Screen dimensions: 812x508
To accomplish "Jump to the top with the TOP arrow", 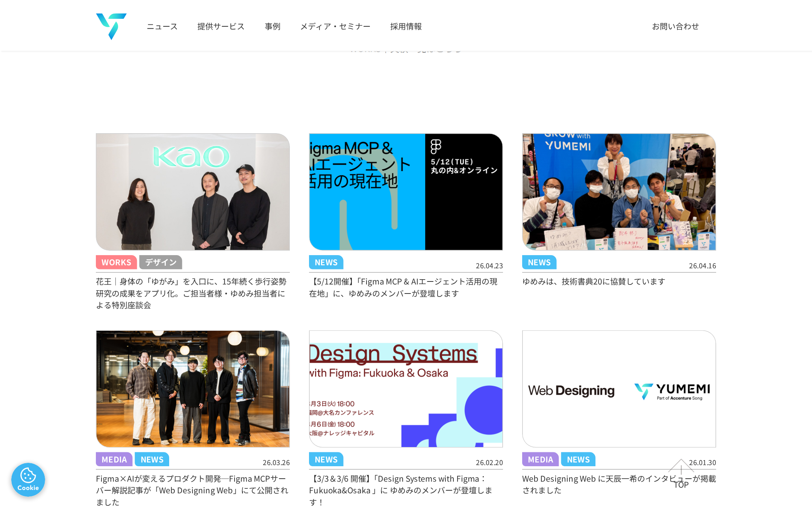I will click(681, 474).
